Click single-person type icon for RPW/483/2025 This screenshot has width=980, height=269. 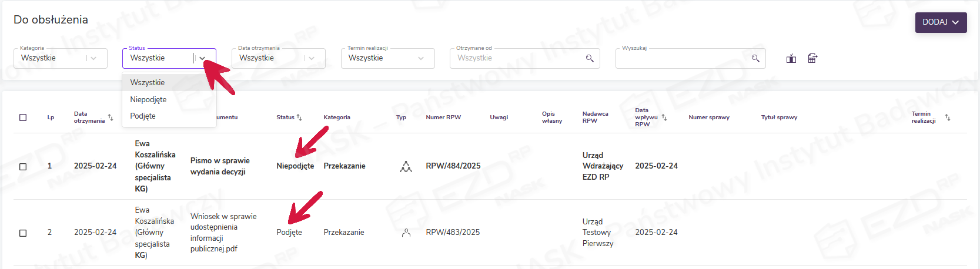pos(406,233)
